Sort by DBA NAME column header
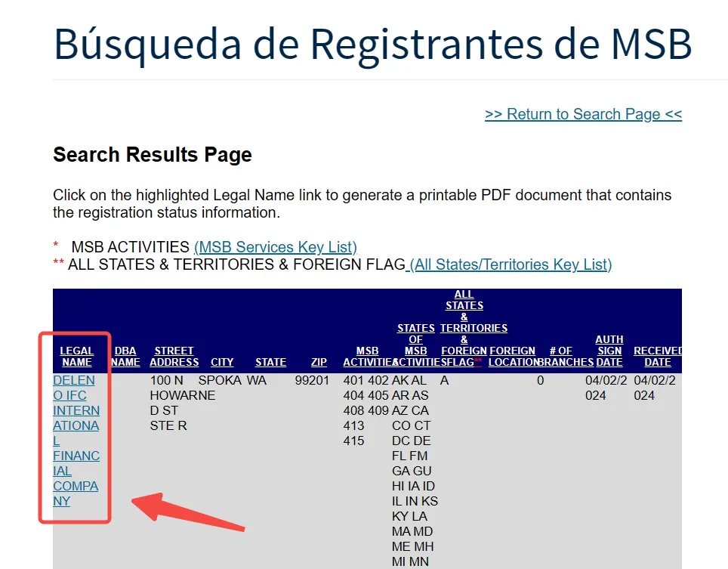 (125, 356)
